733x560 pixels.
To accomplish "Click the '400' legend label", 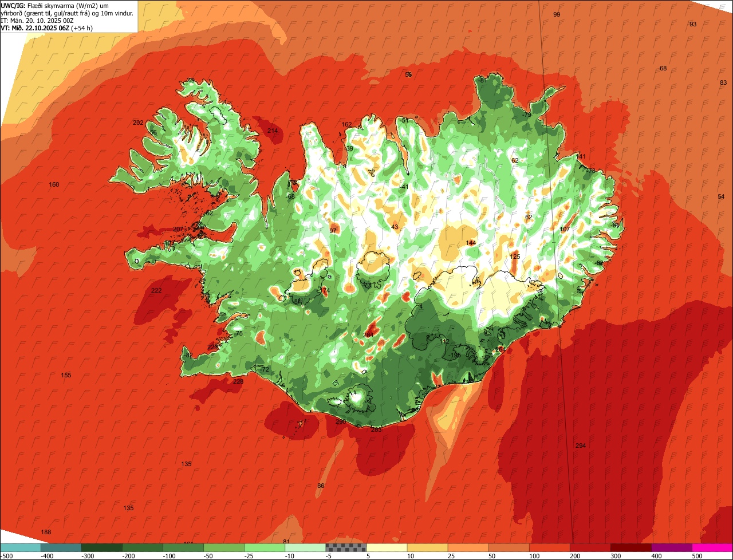I will 656,556.
